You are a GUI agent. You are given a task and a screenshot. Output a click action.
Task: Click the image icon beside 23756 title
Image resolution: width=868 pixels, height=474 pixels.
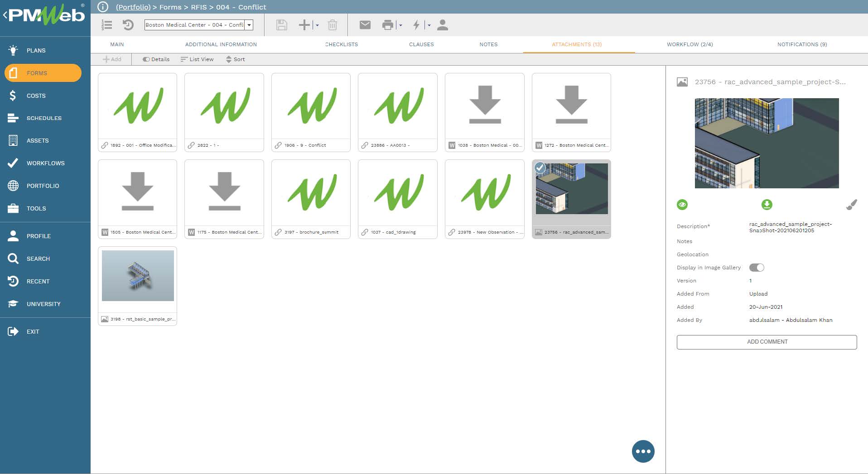(x=682, y=82)
